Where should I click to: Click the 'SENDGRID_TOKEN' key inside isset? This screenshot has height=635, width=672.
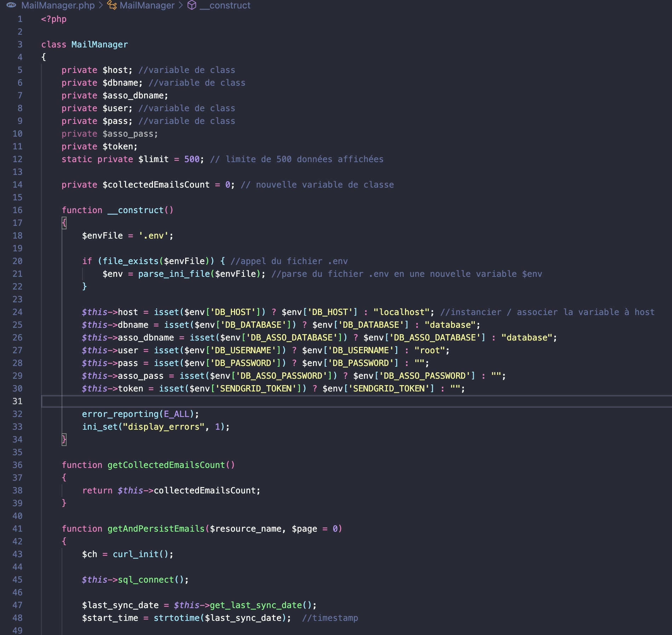[256, 389]
